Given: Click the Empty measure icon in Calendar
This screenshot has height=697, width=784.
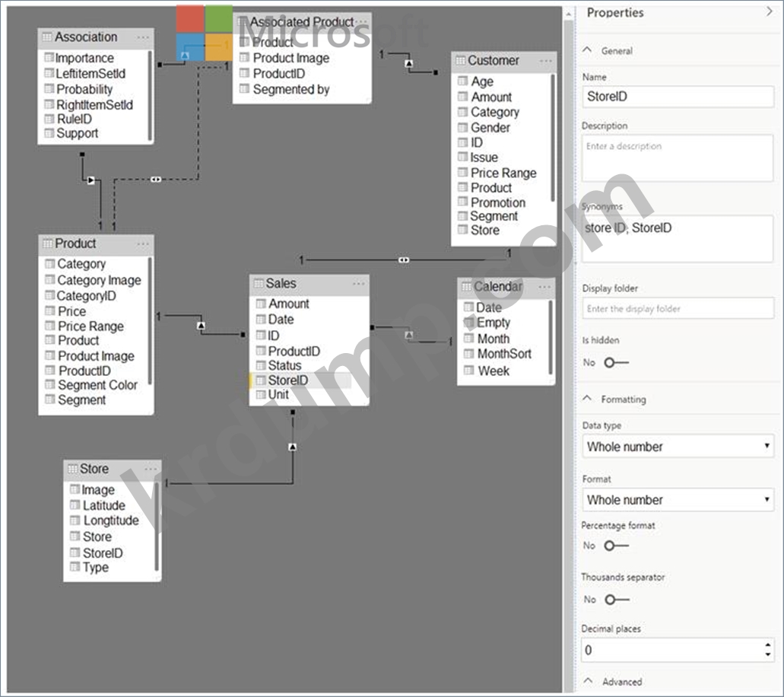Looking at the screenshot, I should 469,322.
